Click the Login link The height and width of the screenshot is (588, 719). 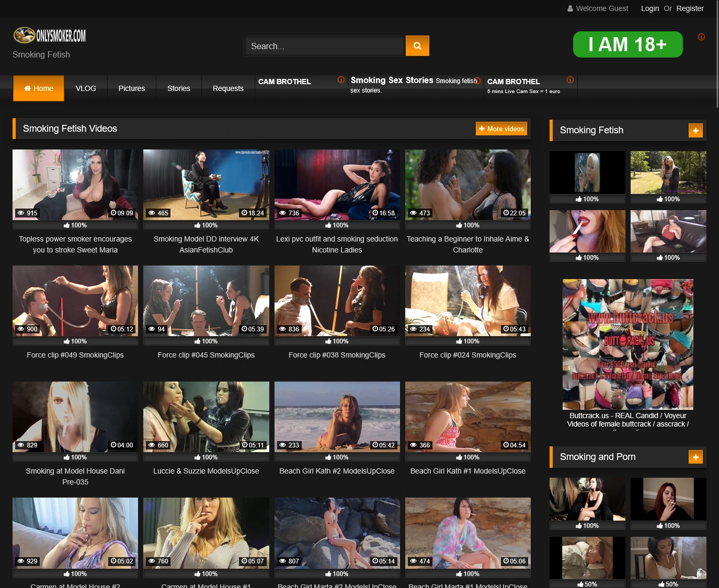coord(650,8)
